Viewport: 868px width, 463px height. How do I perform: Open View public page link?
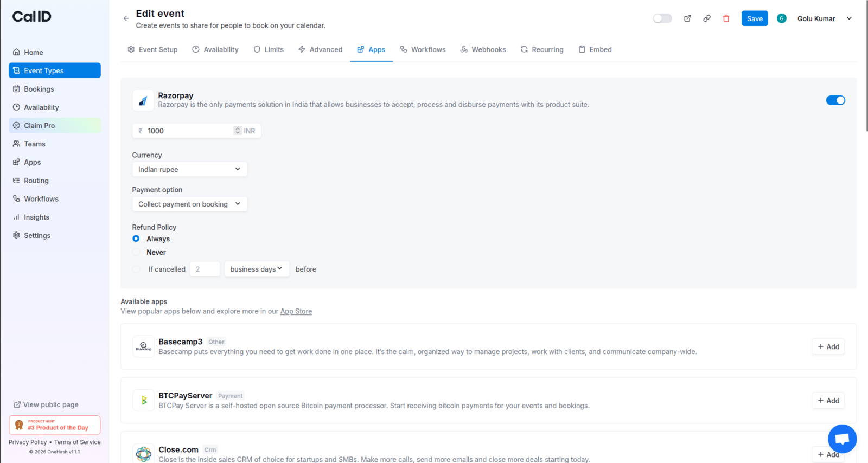click(46, 404)
